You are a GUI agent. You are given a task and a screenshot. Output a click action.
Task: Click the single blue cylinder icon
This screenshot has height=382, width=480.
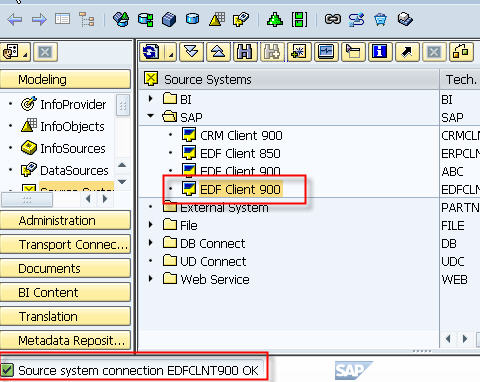(193, 19)
